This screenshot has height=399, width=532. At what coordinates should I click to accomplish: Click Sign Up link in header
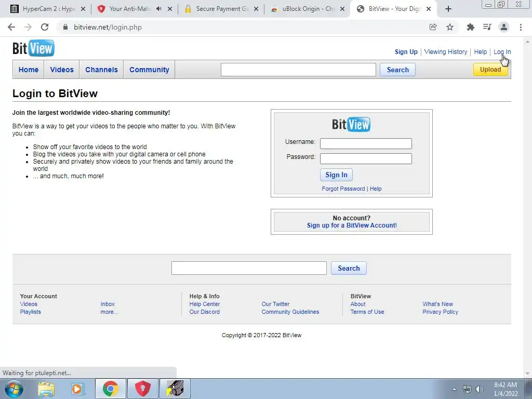click(x=406, y=52)
